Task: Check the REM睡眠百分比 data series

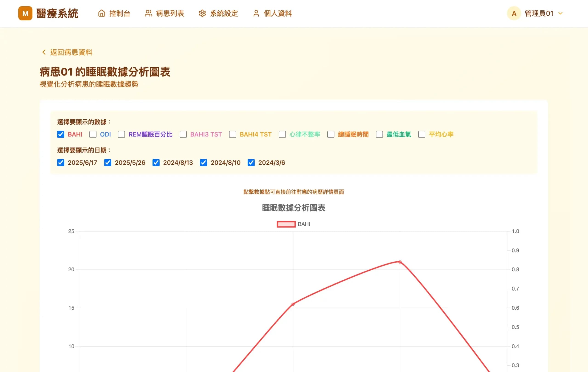Action: pos(121,134)
